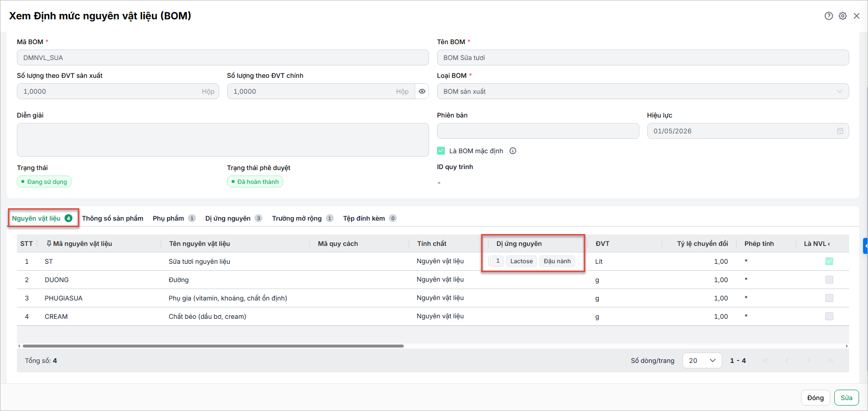Click the Đậu nành allergen tag
Image resolution: width=868 pixels, height=411 pixels.
(x=557, y=261)
